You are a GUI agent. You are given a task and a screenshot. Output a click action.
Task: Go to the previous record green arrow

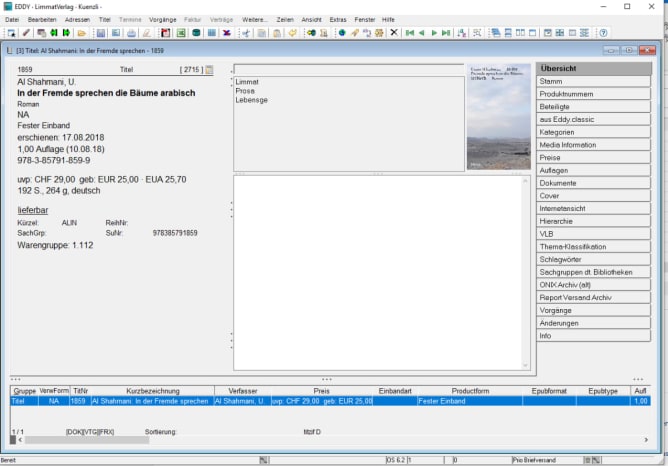tap(422, 33)
